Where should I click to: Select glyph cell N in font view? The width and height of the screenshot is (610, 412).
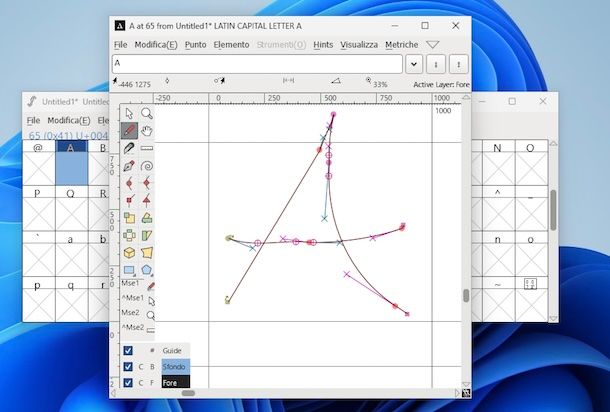(x=499, y=163)
